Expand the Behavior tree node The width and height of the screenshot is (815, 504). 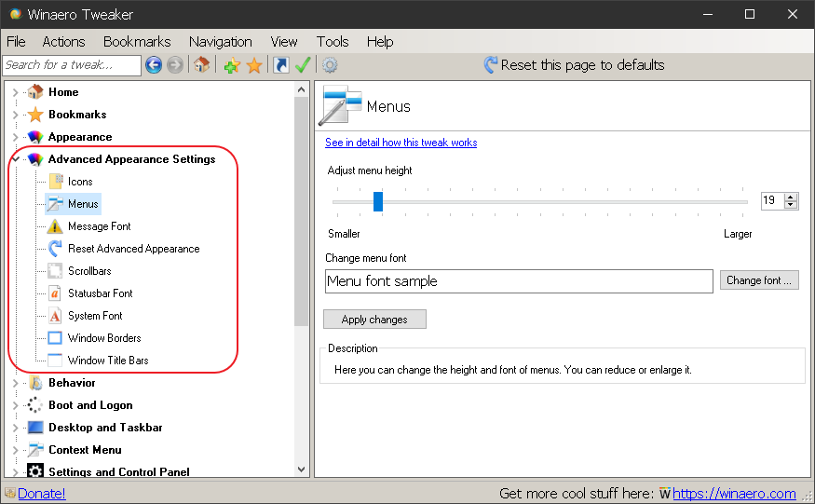tap(15, 383)
